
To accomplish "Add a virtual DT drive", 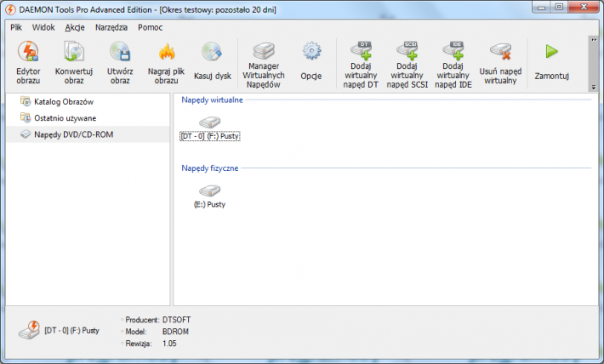I will pyautogui.click(x=361, y=65).
